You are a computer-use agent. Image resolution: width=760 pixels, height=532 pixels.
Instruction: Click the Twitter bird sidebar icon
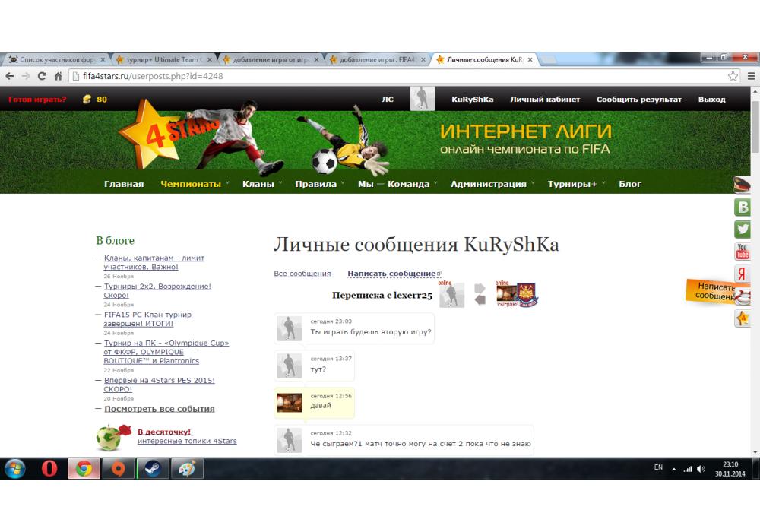pos(743,229)
